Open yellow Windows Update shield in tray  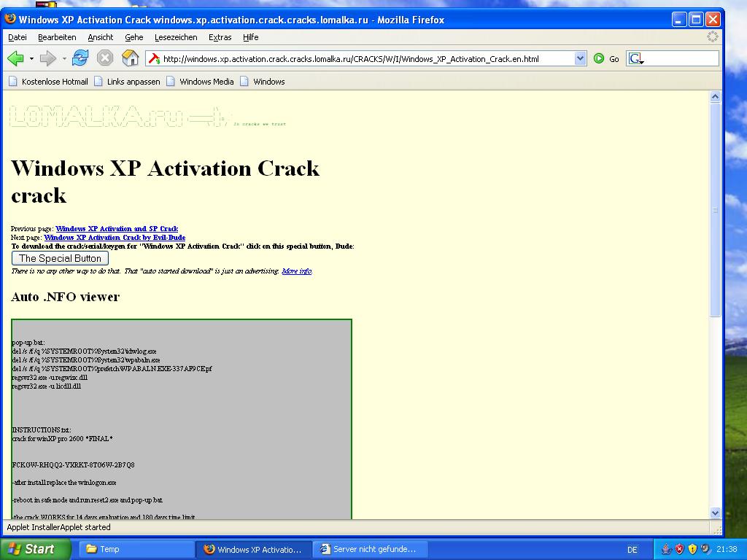point(693,549)
